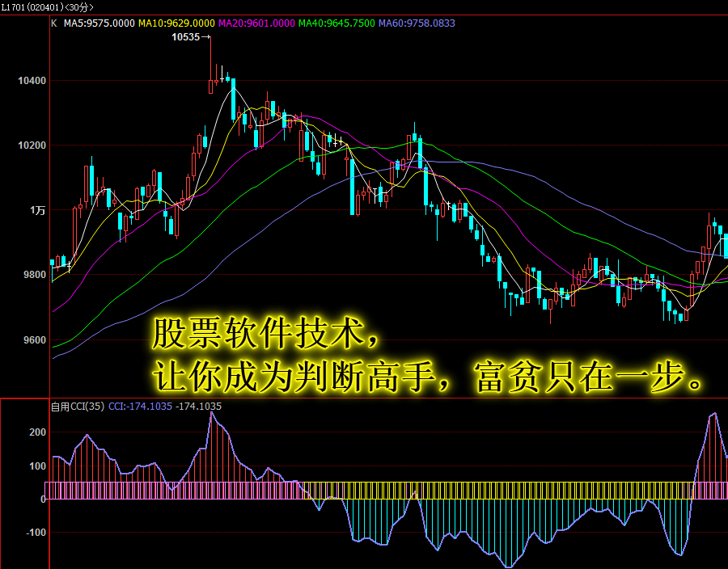
Task: Select the MA20:9601.0000 indicator label
Action: (256, 23)
